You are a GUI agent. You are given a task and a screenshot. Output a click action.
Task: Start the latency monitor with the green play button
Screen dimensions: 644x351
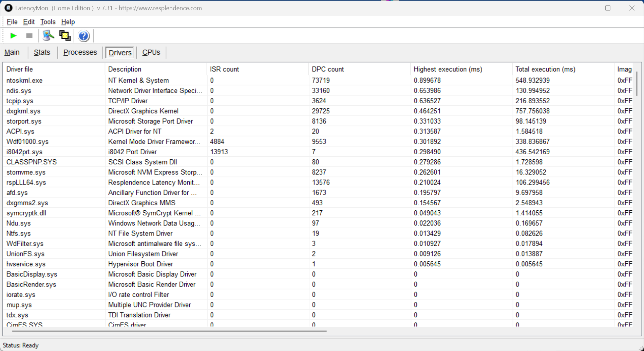pos(13,36)
